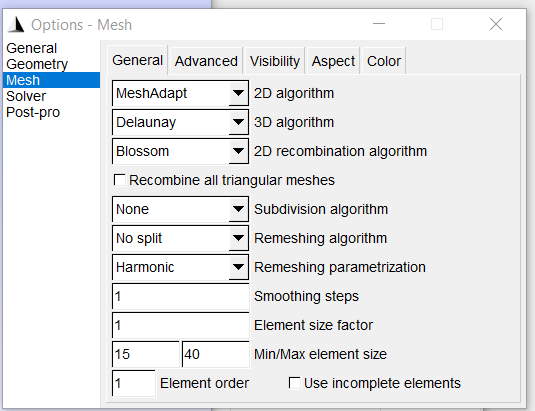Image resolution: width=535 pixels, height=411 pixels.
Task: Open the Remeshing algorithm No split dropdown
Action: click(x=180, y=238)
